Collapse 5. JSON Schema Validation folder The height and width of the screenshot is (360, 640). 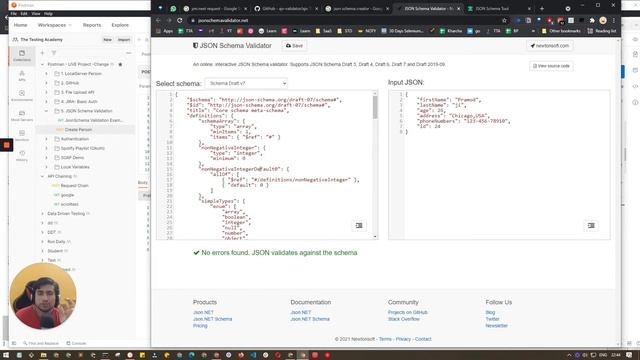click(47, 111)
